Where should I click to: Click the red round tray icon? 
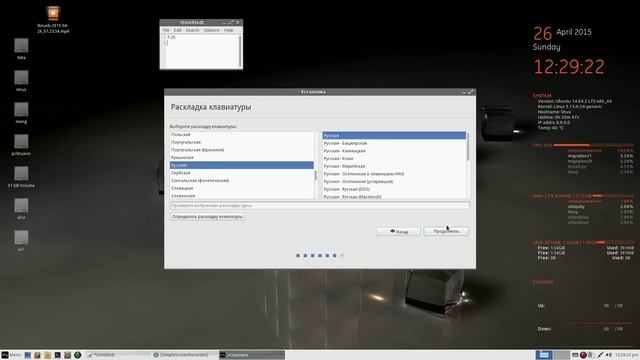[x=583, y=355]
